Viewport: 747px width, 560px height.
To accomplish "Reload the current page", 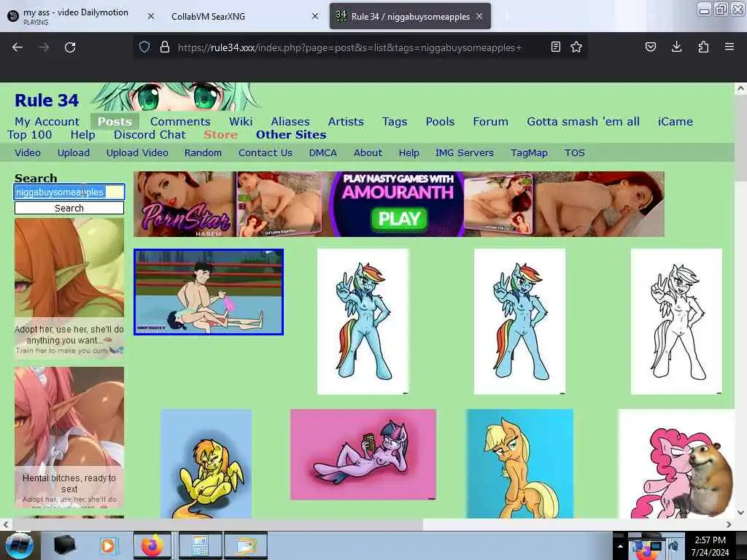I will click(x=70, y=47).
